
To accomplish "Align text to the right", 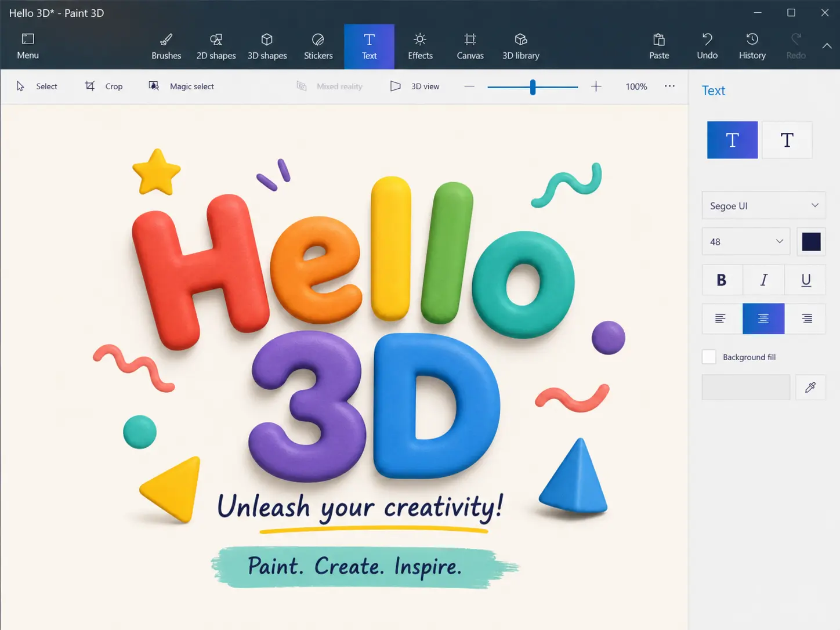I will click(805, 318).
